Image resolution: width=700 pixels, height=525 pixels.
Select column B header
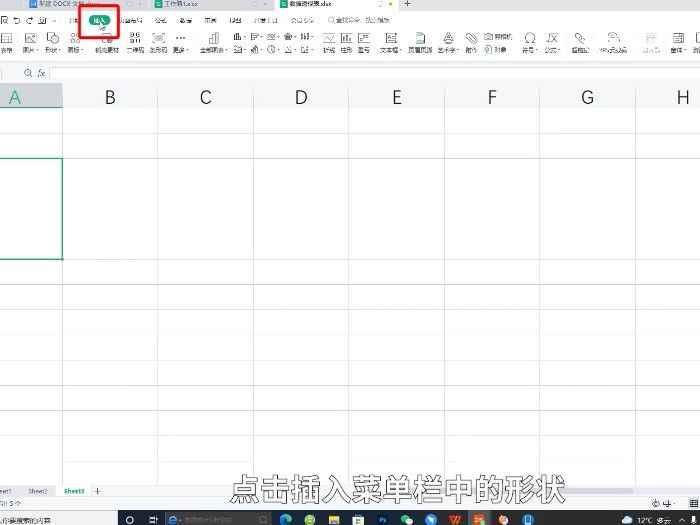110,96
